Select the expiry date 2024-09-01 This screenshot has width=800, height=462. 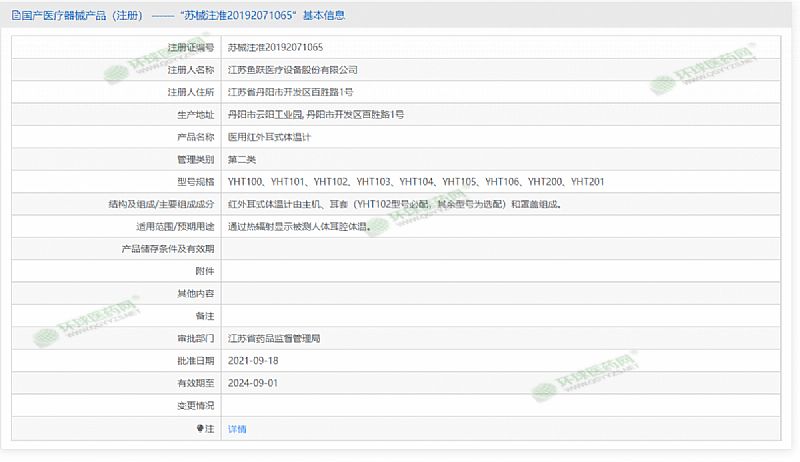pos(252,384)
